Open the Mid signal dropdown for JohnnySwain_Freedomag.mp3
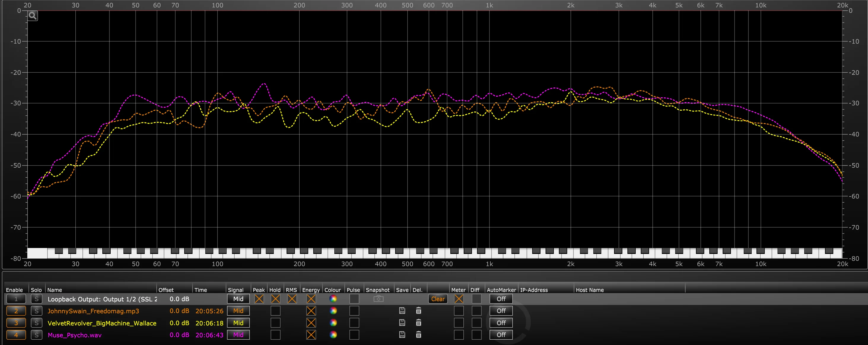 pyautogui.click(x=238, y=311)
